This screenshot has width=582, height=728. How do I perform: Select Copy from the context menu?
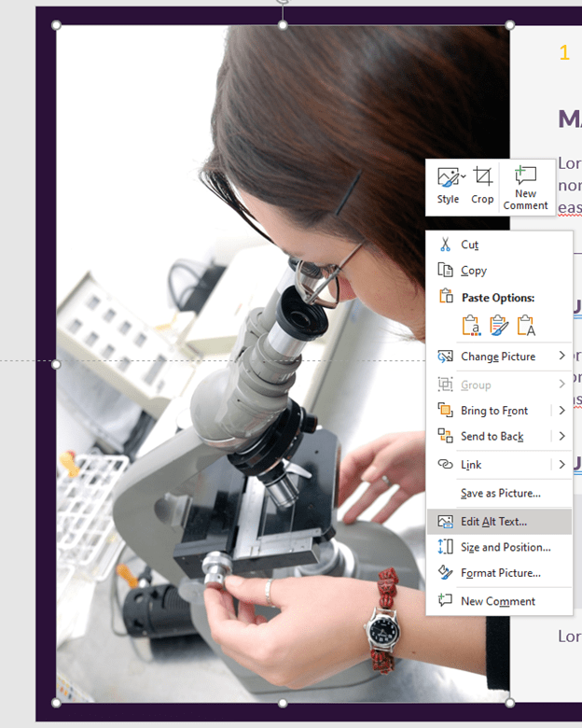[x=474, y=271]
